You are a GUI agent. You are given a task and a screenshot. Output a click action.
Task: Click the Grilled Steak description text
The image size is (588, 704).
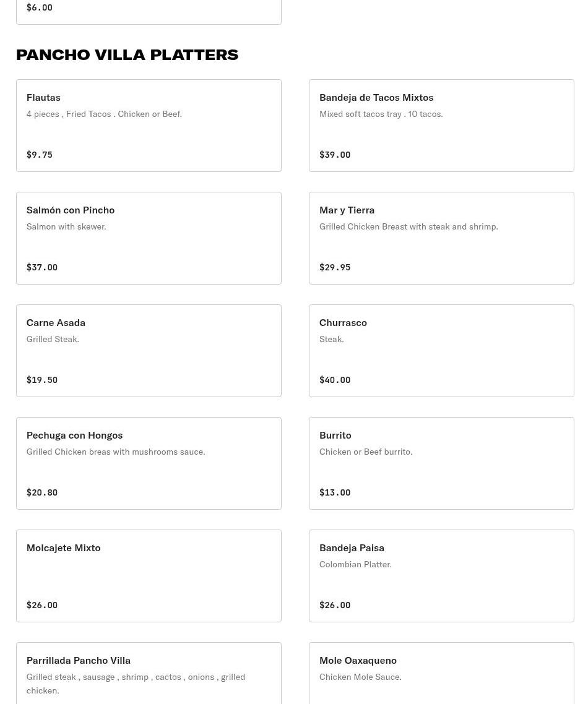pos(53,339)
